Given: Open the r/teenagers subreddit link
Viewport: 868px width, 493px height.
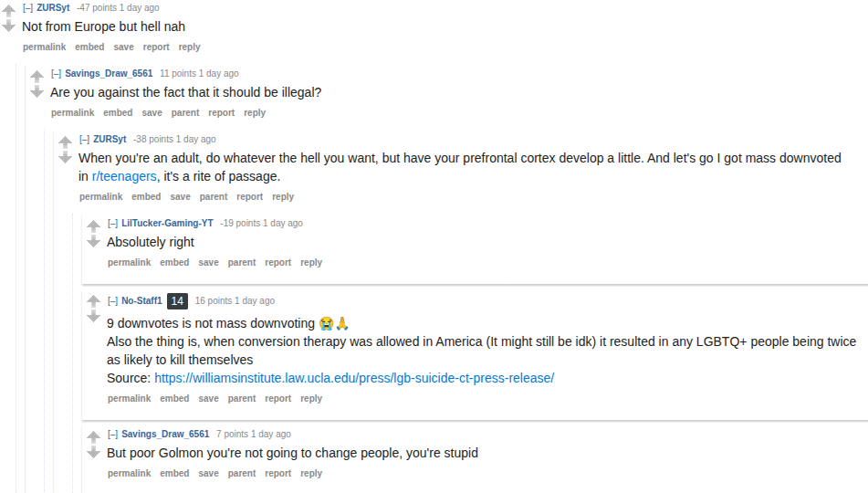Looking at the screenshot, I should [x=124, y=176].
